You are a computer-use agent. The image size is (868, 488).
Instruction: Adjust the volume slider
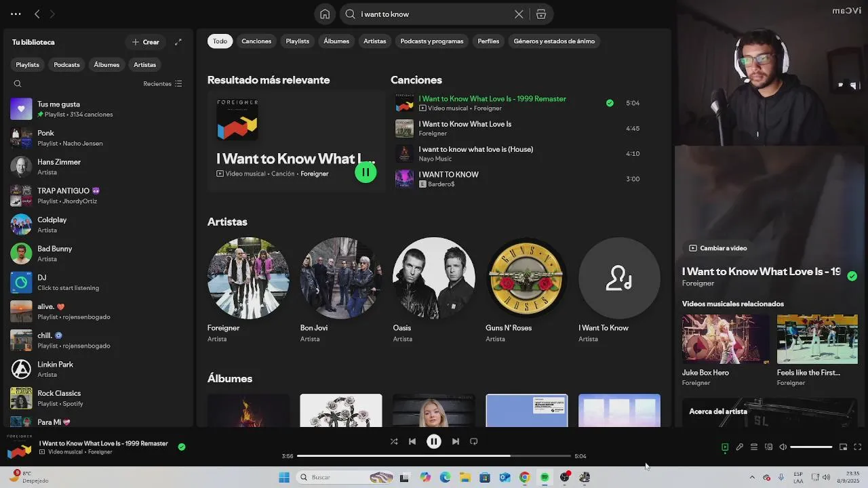click(x=811, y=447)
